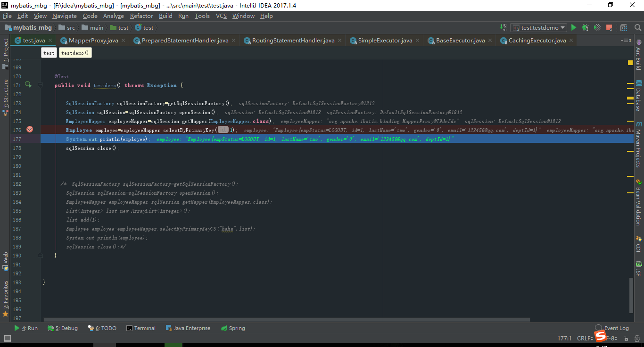
Task: Start debugging with the Debug bug icon
Action: coord(585,27)
